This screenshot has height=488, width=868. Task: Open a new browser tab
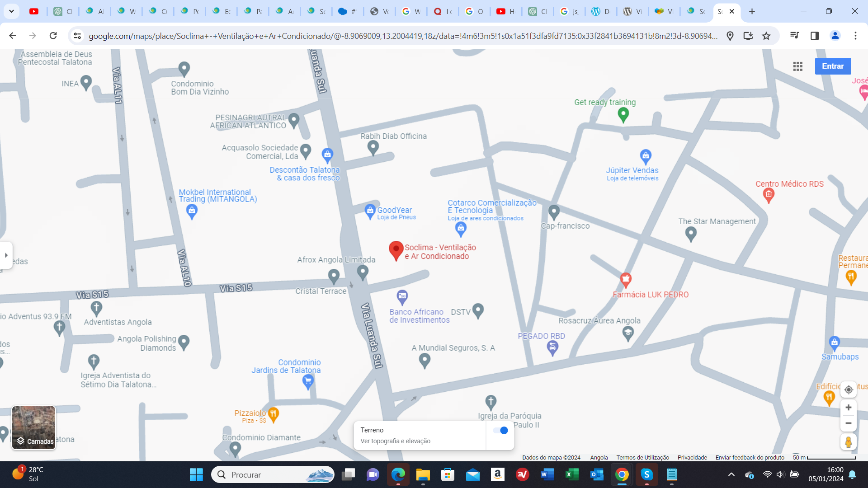[752, 11]
